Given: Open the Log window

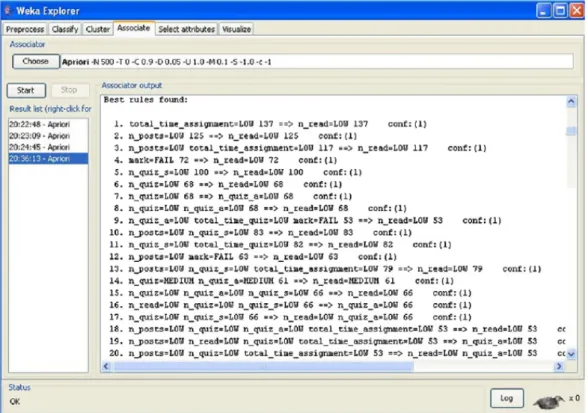Looking at the screenshot, I should click(x=507, y=398).
